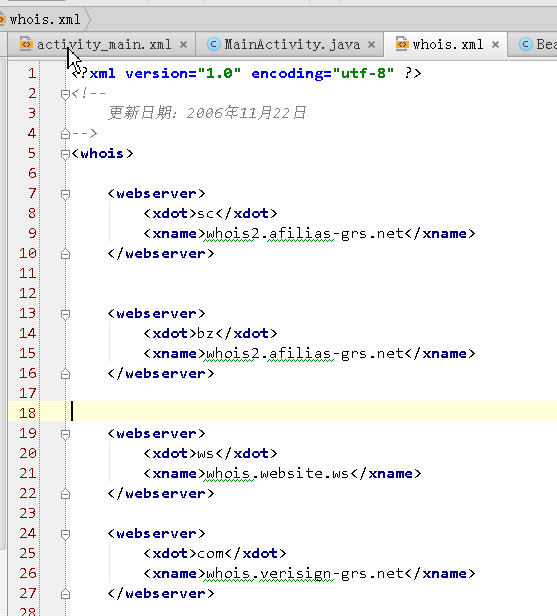The image size is (557, 616).
Task: Collapse the webserver block starting line 13
Action: click(65, 314)
